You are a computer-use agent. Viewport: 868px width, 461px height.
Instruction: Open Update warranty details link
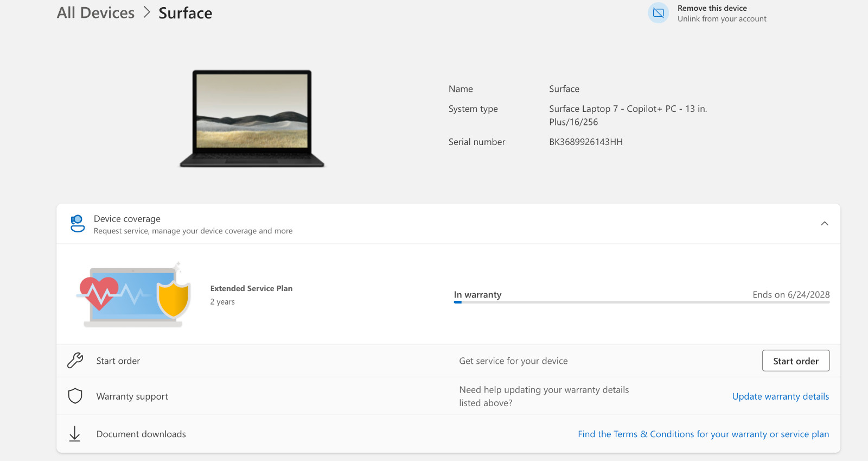tap(780, 396)
